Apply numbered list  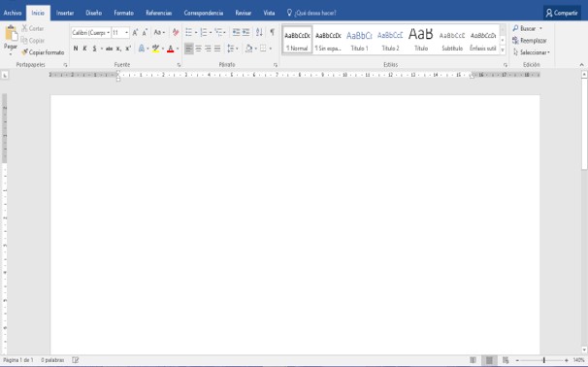pyautogui.click(x=204, y=33)
